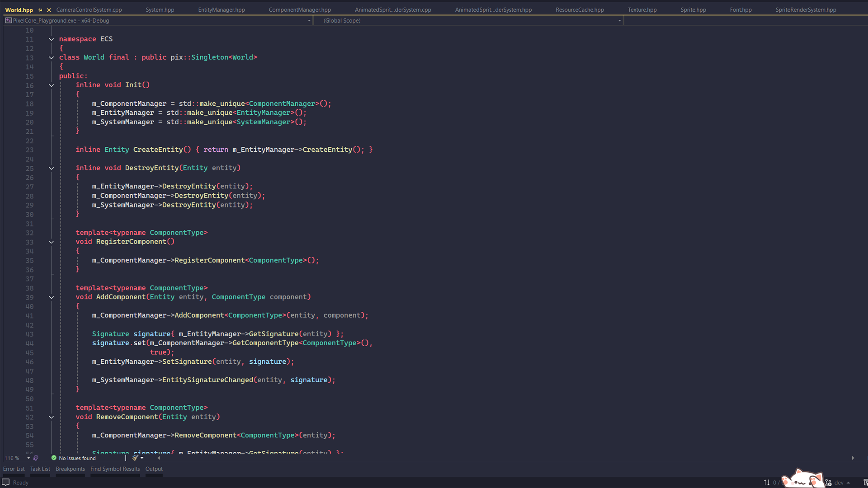The width and height of the screenshot is (868, 488).
Task: Click the scroll left arrow of horizontal scrollbar
Action: (x=159, y=458)
